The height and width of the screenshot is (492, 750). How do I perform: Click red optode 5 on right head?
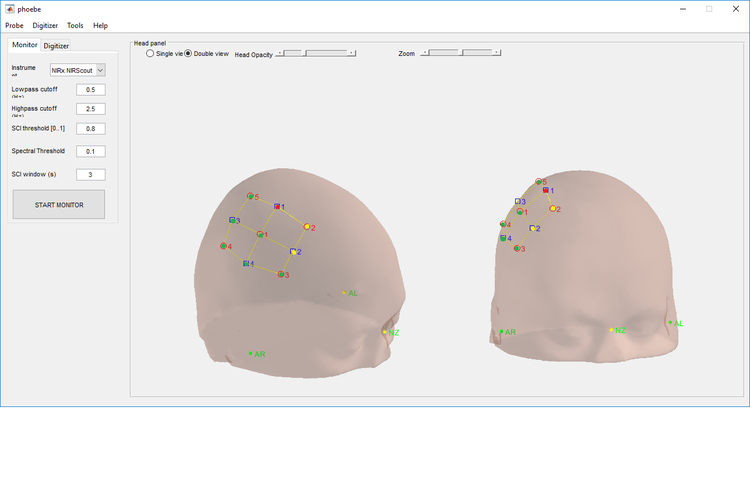click(539, 182)
